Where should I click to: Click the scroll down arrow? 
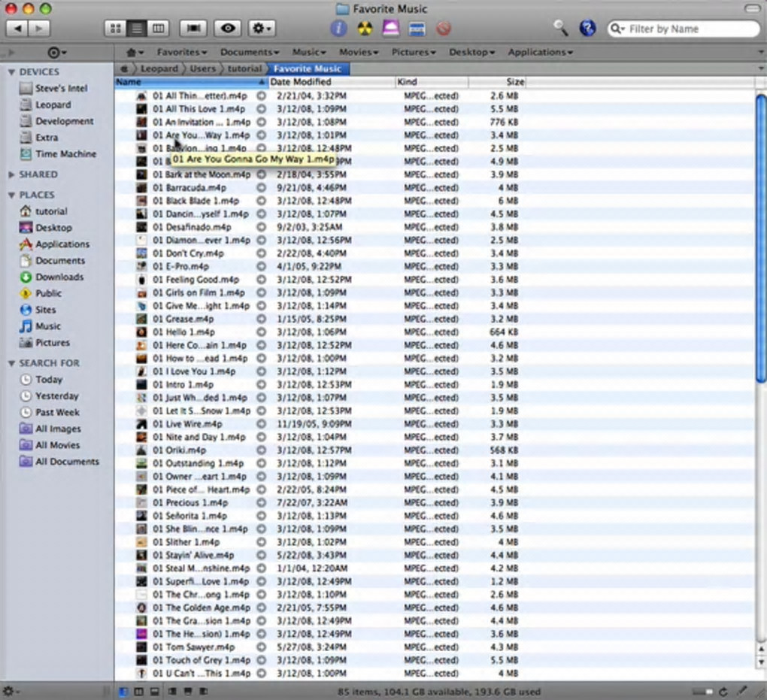(x=761, y=662)
